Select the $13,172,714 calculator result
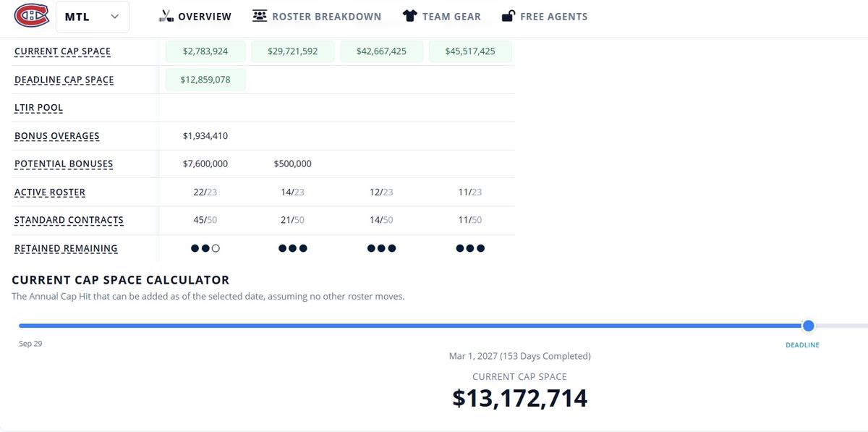This screenshot has height=432, width=868. [520, 398]
